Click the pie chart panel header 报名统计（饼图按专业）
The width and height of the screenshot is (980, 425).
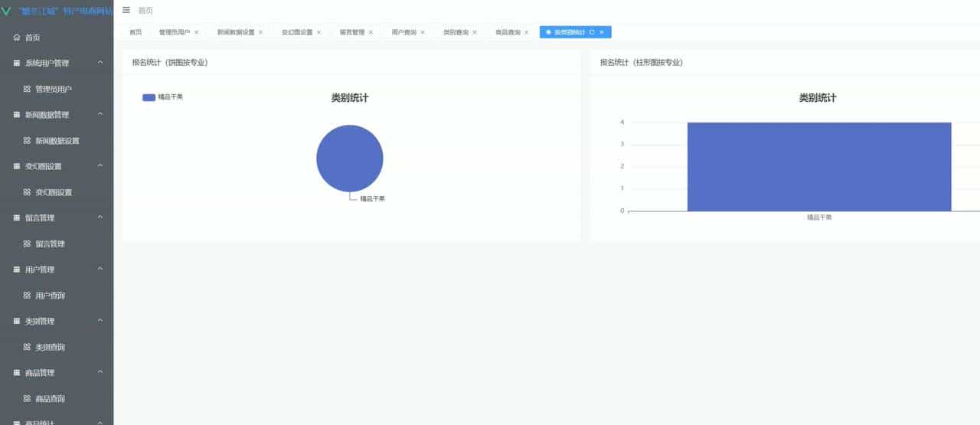click(170, 63)
